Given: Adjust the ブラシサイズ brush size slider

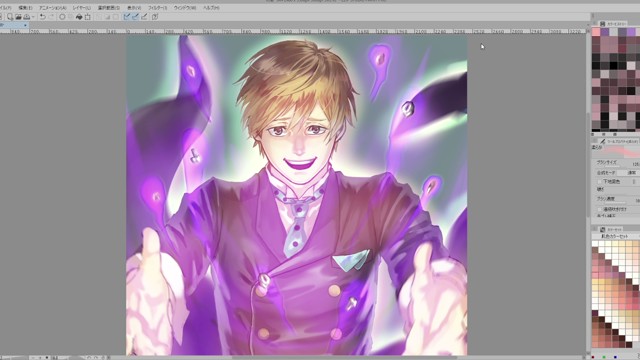Looking at the screenshot, I should click(612, 167).
